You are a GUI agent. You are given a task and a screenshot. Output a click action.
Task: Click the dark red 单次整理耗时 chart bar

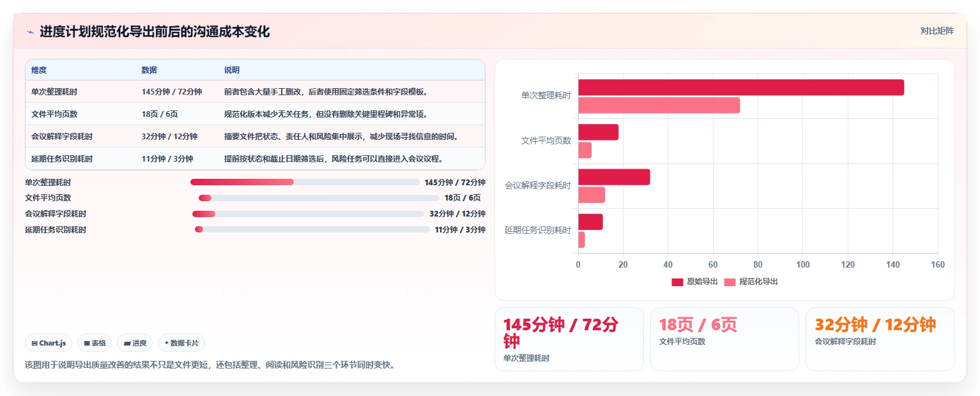741,88
